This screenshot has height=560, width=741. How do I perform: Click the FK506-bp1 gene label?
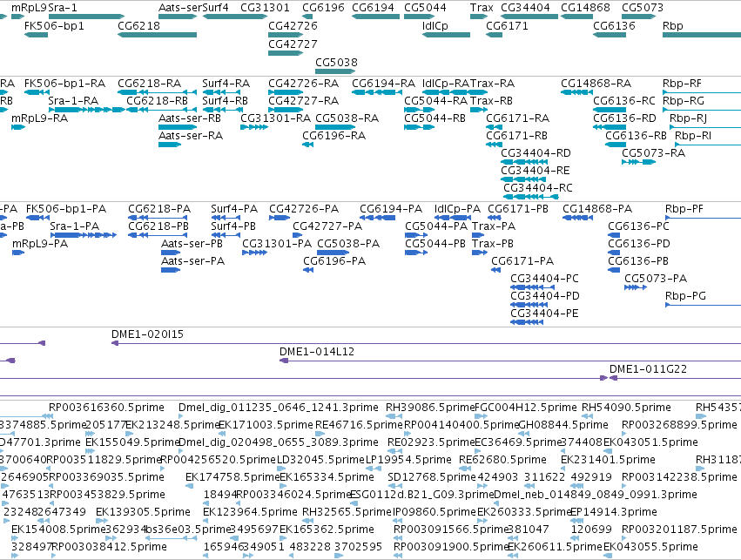pyautogui.click(x=54, y=25)
